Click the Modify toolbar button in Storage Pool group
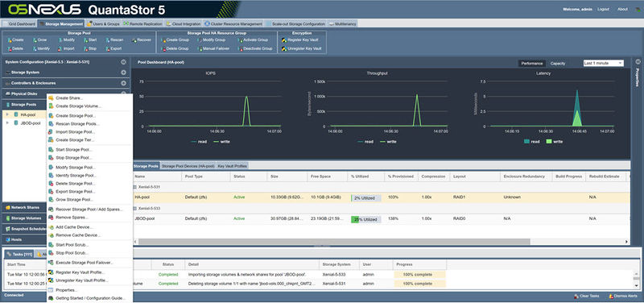Image resolution: width=644 pixels, height=303 pixels. pyautogui.click(x=66, y=39)
